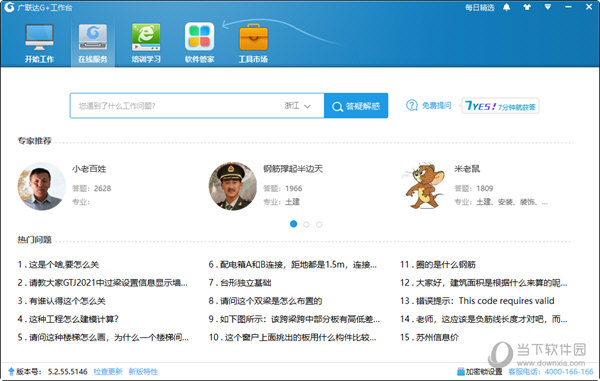Open 钢筋撑起半边天 expert avatar
The width and height of the screenshot is (600, 381).
233,186
